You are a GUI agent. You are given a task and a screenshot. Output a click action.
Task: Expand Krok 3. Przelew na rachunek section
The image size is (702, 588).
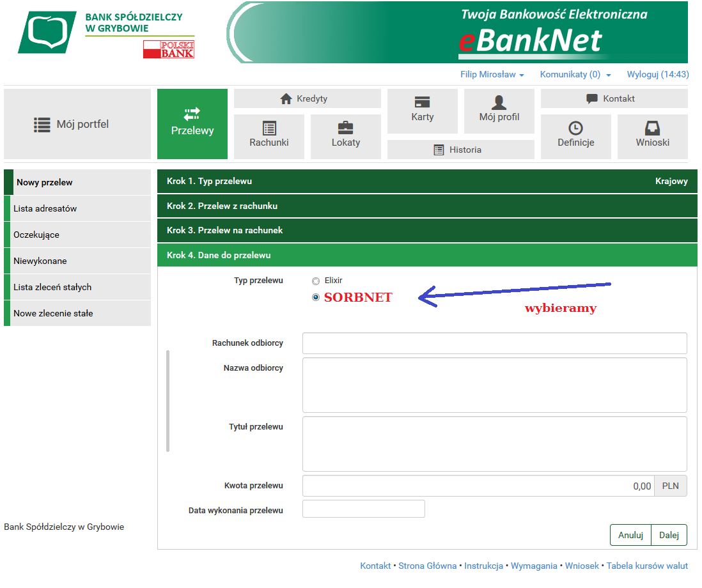(x=427, y=231)
